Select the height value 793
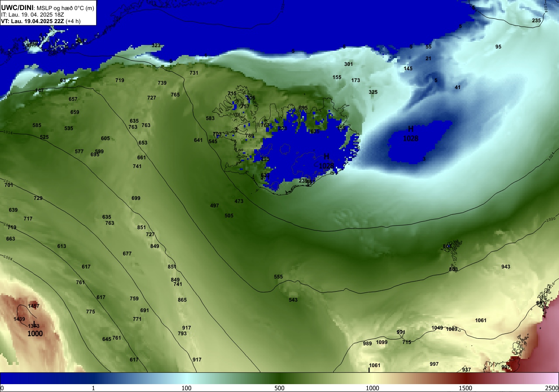Image resolution: width=559 pixels, height=392 pixels. click(x=182, y=334)
